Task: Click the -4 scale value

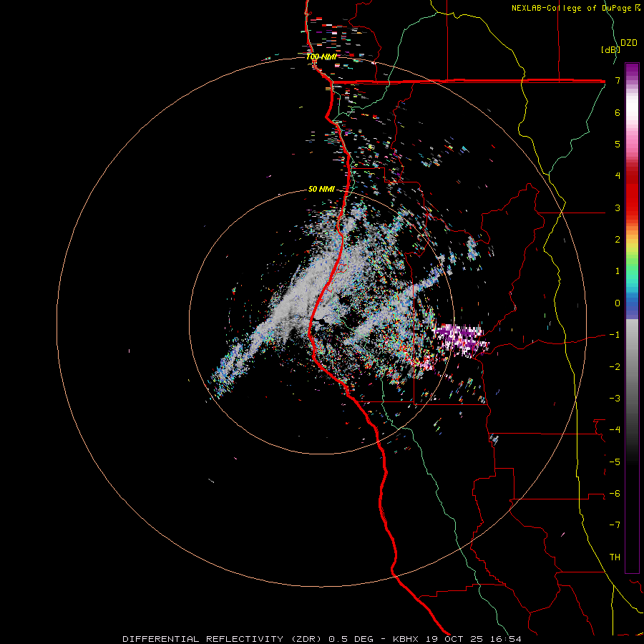Action: pos(615,430)
